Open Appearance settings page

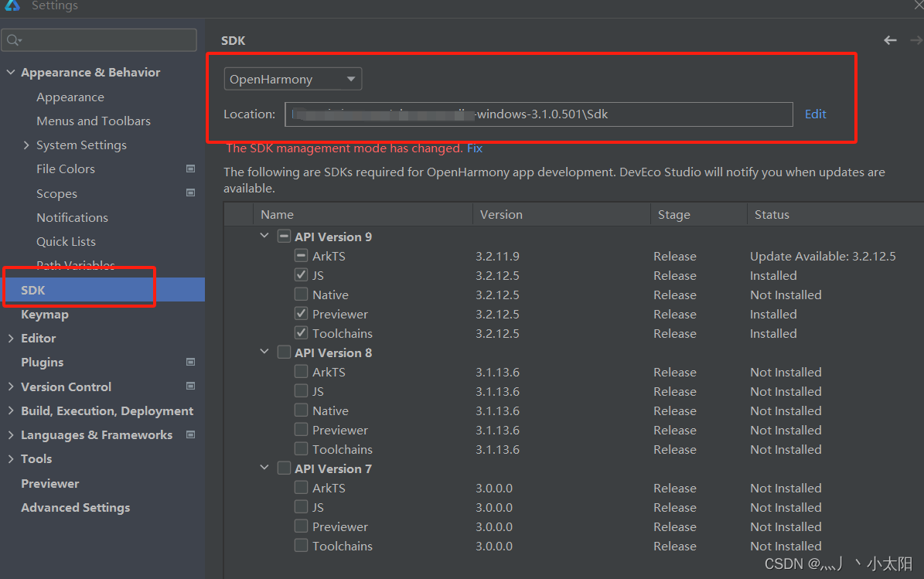pyautogui.click(x=70, y=97)
